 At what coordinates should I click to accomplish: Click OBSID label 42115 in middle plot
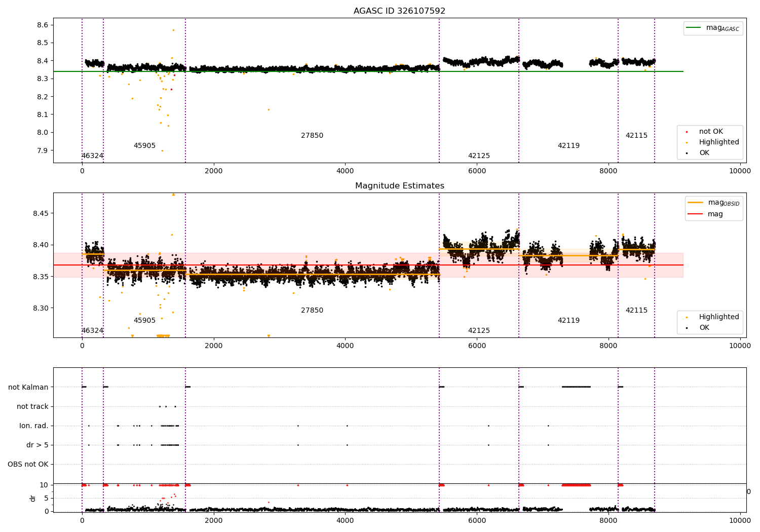coord(636,311)
